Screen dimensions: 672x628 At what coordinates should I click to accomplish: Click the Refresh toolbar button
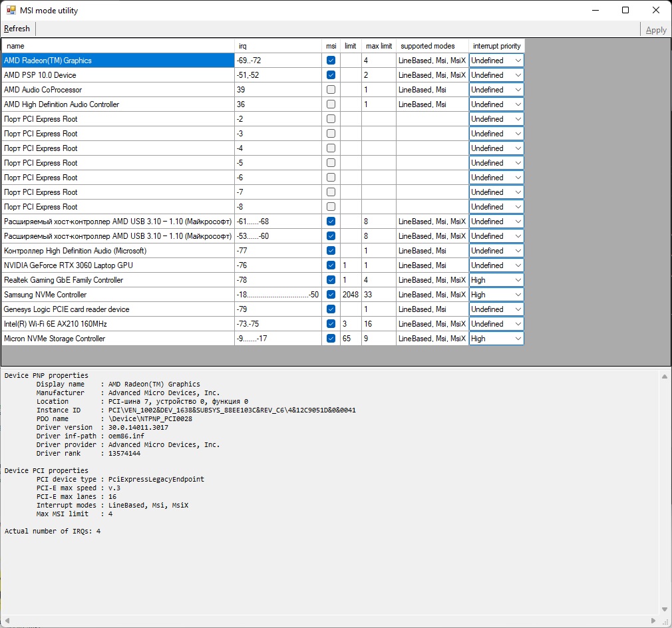coord(17,29)
